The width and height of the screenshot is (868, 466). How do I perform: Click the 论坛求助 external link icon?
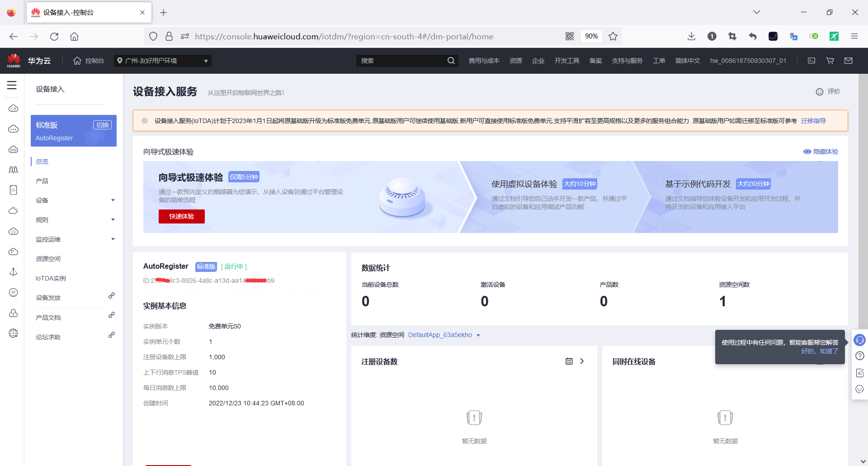[112, 335]
